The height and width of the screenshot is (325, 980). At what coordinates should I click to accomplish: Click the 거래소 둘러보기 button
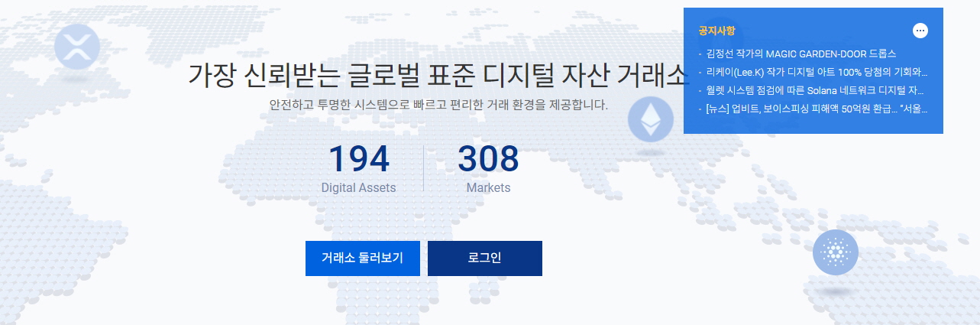(363, 258)
